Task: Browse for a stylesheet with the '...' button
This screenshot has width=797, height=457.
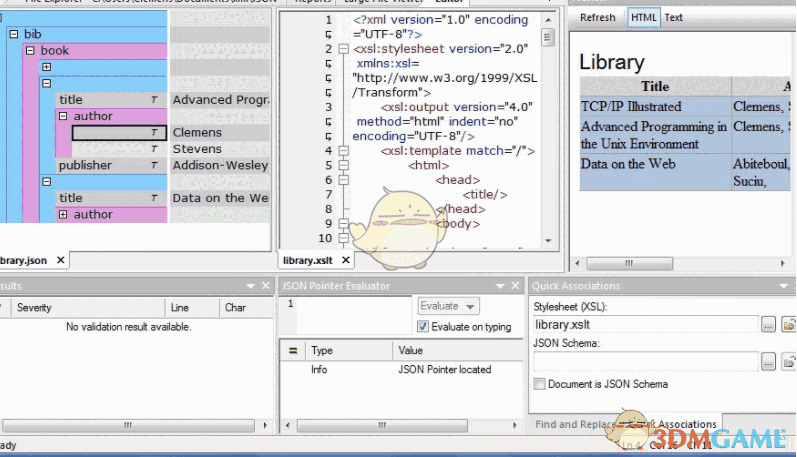Action: (x=768, y=324)
